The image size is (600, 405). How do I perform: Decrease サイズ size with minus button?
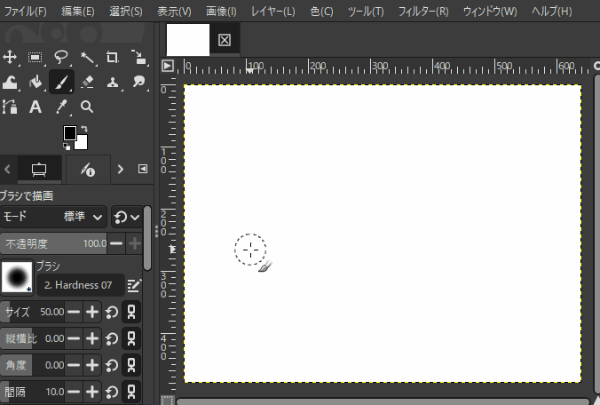click(73, 312)
